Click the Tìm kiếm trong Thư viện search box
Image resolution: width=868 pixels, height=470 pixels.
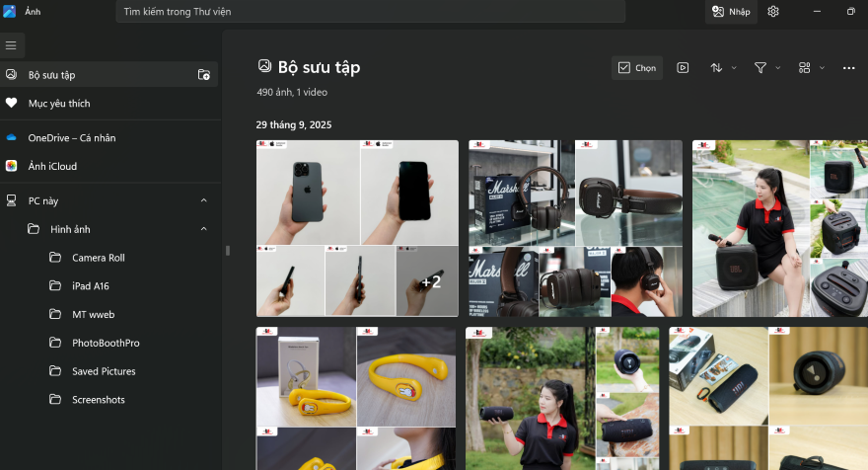(x=370, y=12)
